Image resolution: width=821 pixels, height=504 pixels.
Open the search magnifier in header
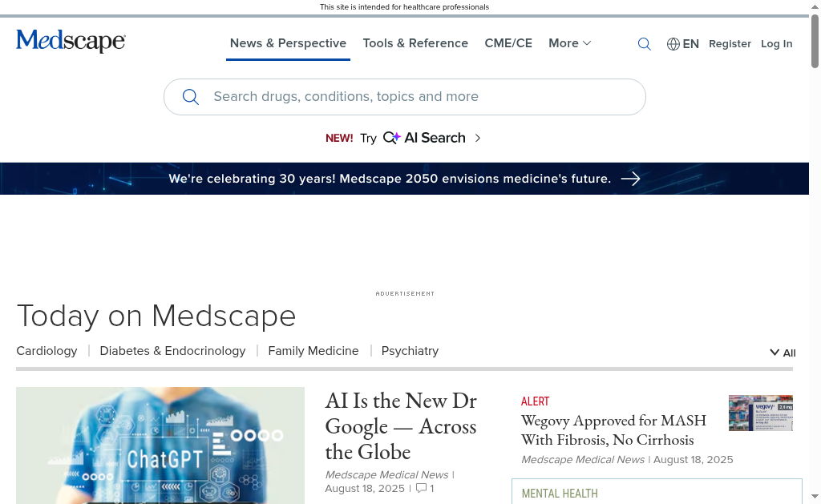pyautogui.click(x=644, y=44)
